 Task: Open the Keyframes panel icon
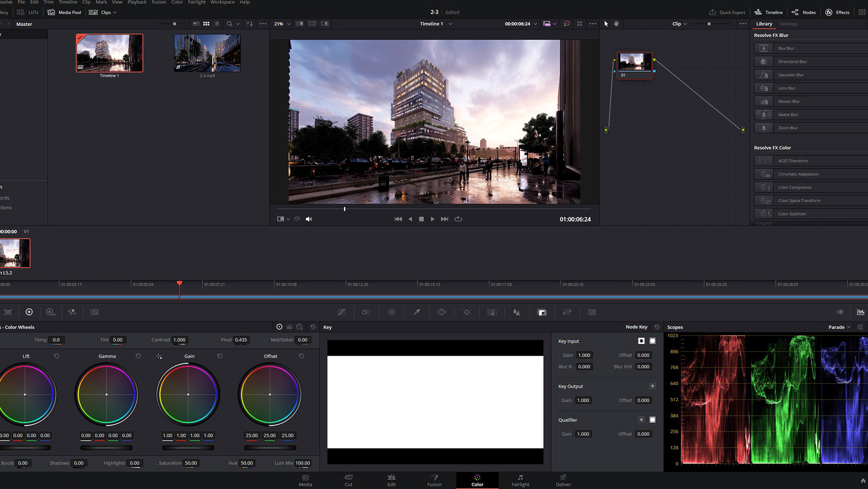pos(839,312)
